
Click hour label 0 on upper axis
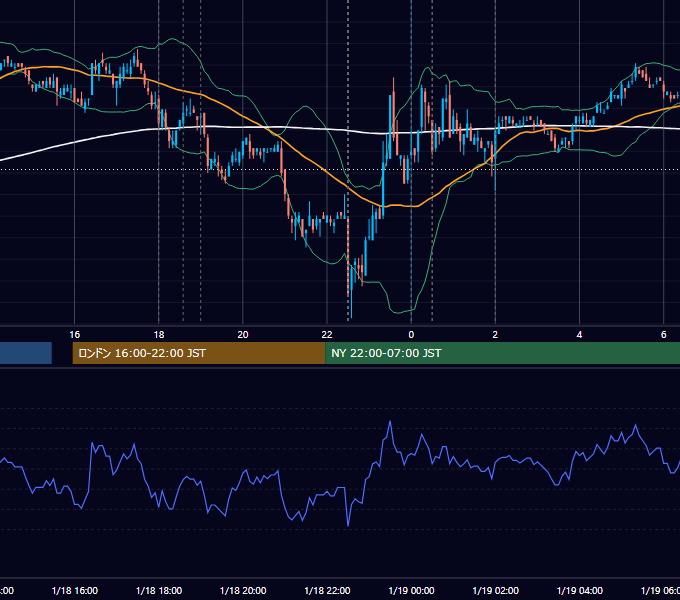click(411, 334)
